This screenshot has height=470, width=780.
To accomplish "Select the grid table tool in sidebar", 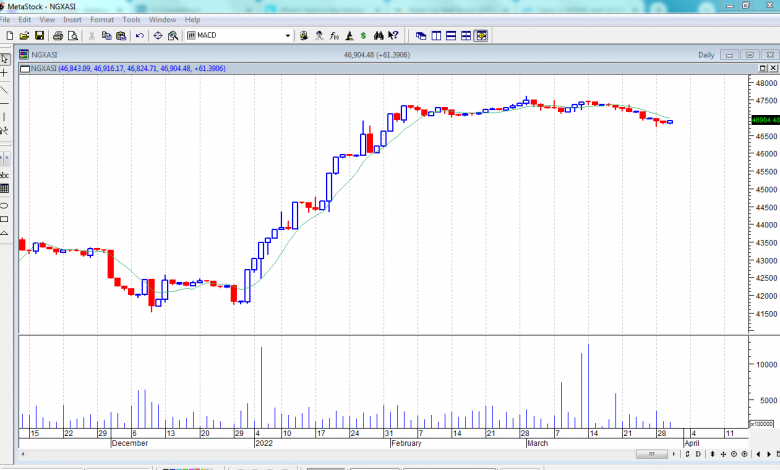I will tap(4, 188).
